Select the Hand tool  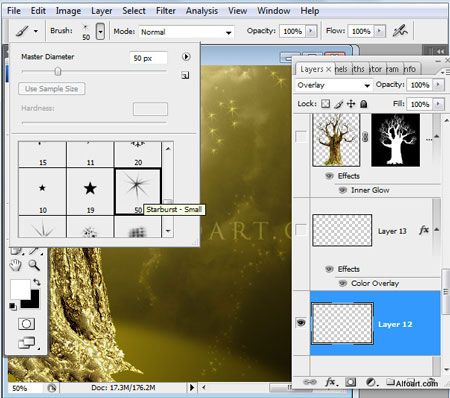15,265
